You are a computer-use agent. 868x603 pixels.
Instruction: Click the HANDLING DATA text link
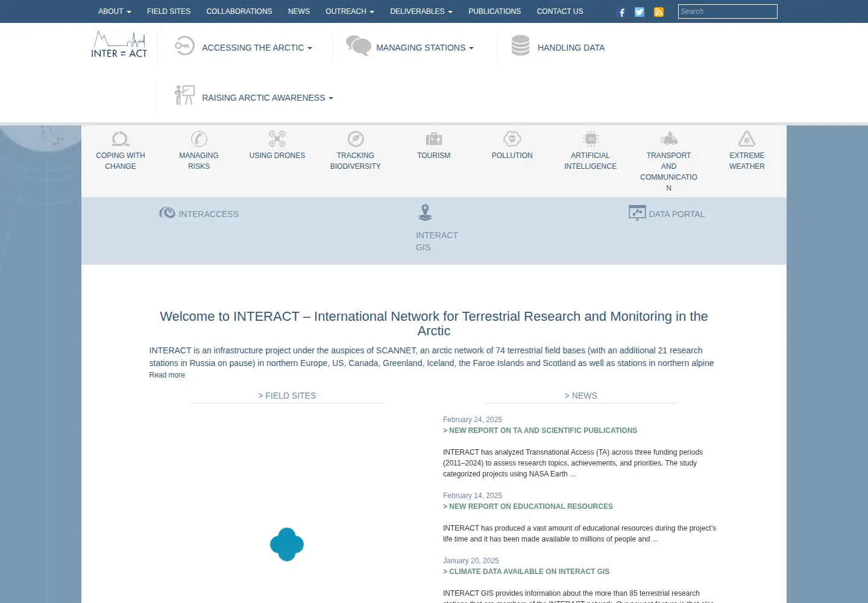tap(571, 48)
